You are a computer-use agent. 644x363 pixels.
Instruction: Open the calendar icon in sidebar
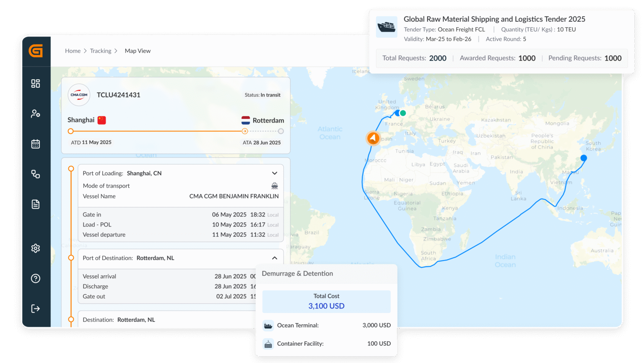click(36, 144)
